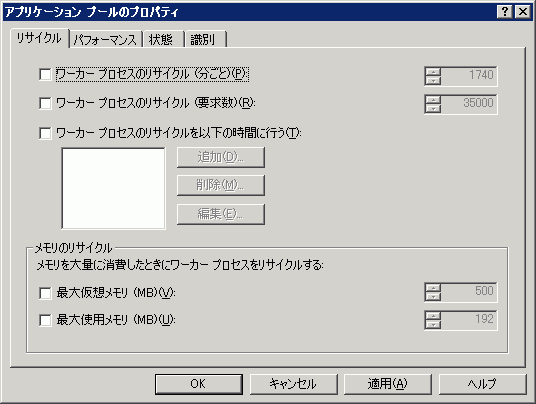This screenshot has width=536, height=404.
Task: Switch to the リサイクル tab
Action: pos(39,38)
